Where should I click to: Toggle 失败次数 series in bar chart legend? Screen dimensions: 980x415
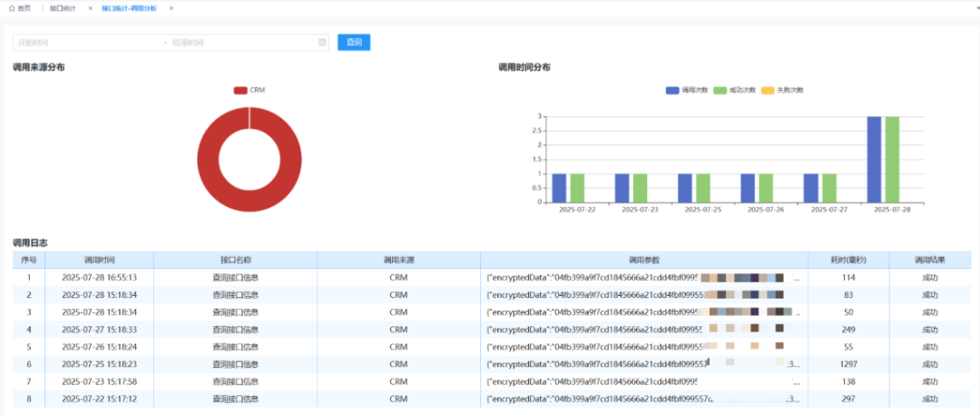coord(782,90)
